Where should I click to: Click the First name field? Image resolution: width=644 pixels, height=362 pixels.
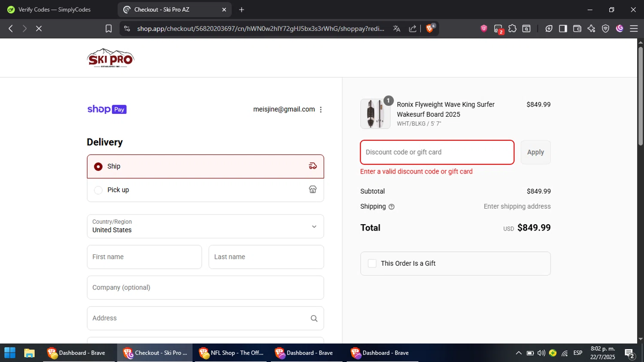144,257
